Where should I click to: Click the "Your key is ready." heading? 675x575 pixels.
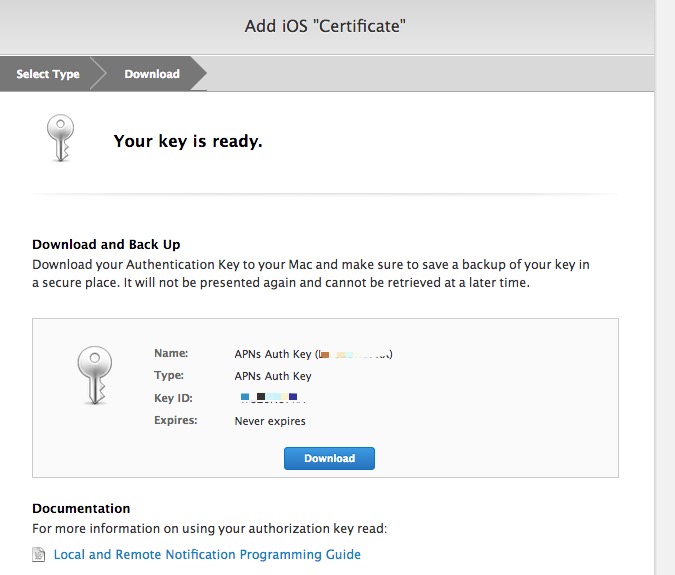(188, 141)
